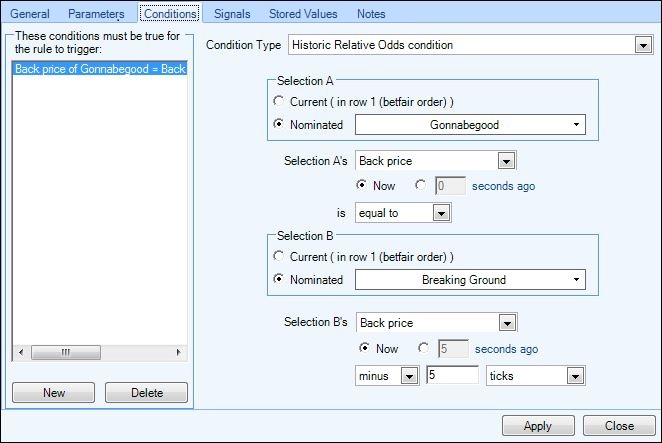The width and height of the screenshot is (662, 443).
Task: Click the horizontal scrollbar right arrow
Action: 178,352
